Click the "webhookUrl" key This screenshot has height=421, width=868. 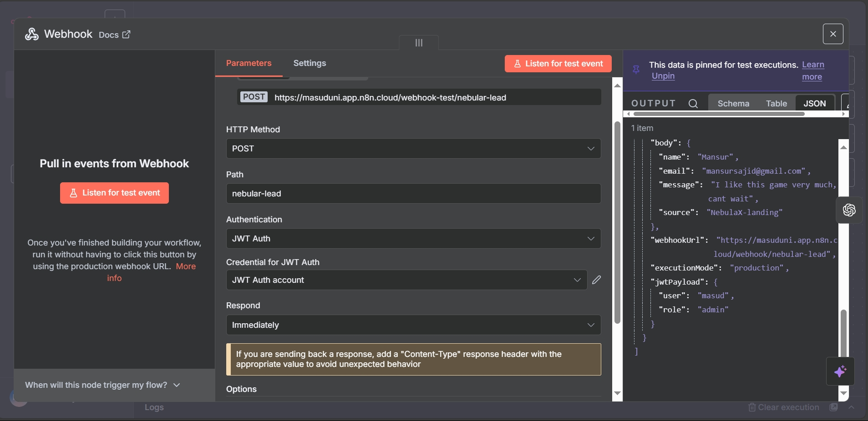pos(677,241)
